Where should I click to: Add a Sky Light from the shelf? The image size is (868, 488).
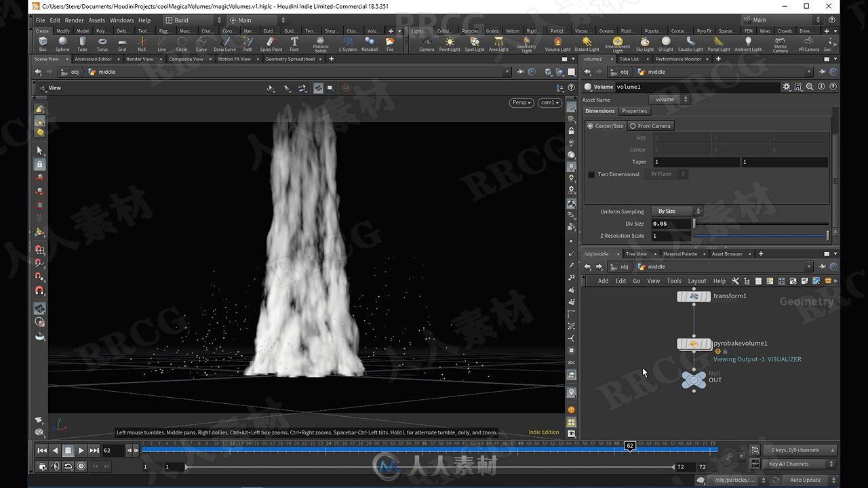[644, 44]
